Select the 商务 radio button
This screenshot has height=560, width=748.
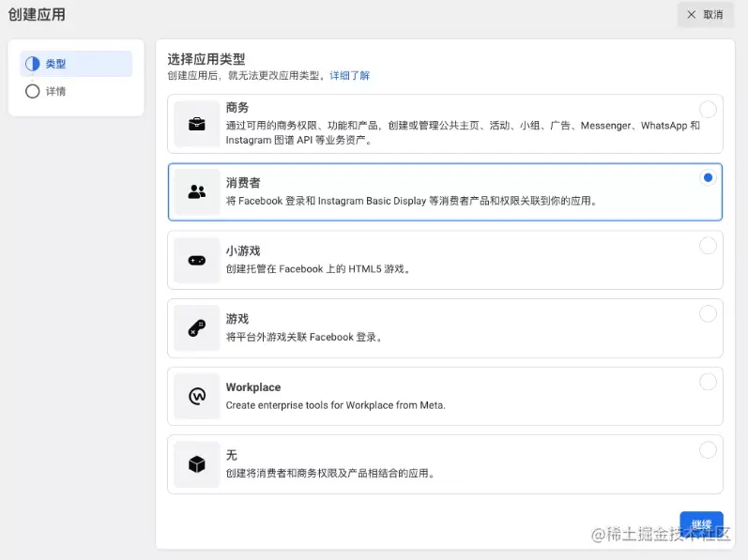coord(708,110)
